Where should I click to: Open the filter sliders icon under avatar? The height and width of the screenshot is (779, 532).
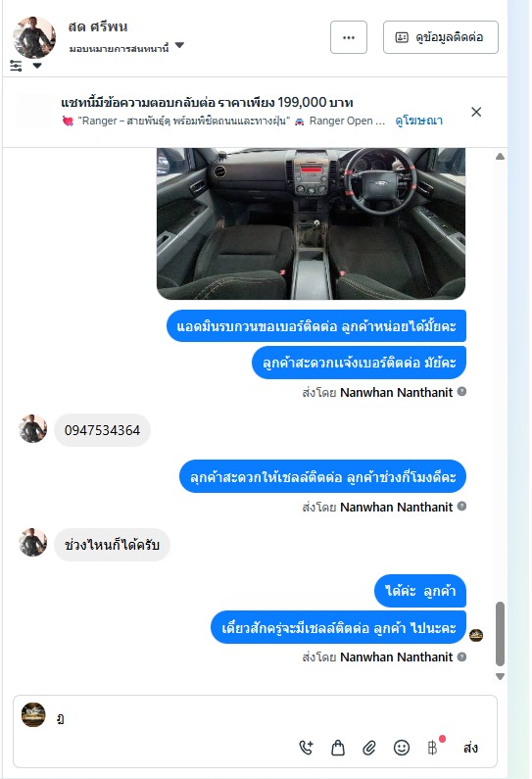pos(16,66)
